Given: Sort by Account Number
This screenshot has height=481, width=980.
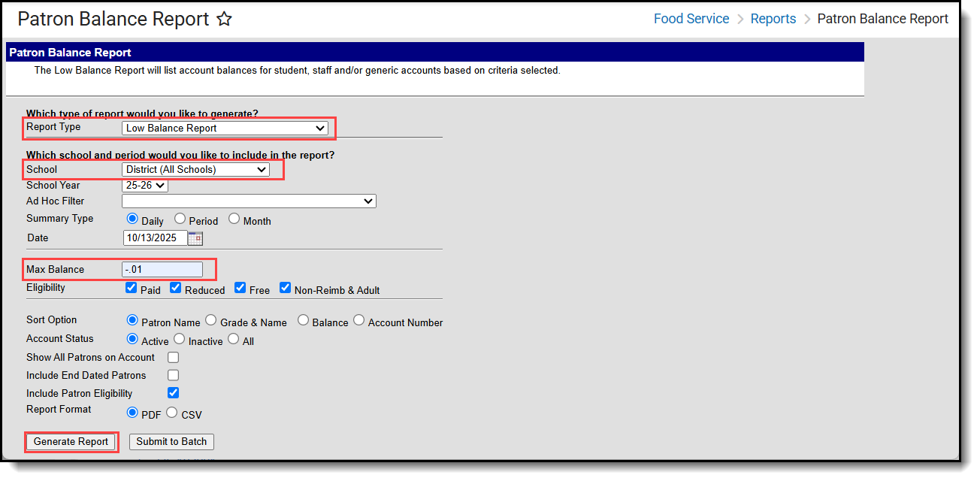Looking at the screenshot, I should (359, 320).
